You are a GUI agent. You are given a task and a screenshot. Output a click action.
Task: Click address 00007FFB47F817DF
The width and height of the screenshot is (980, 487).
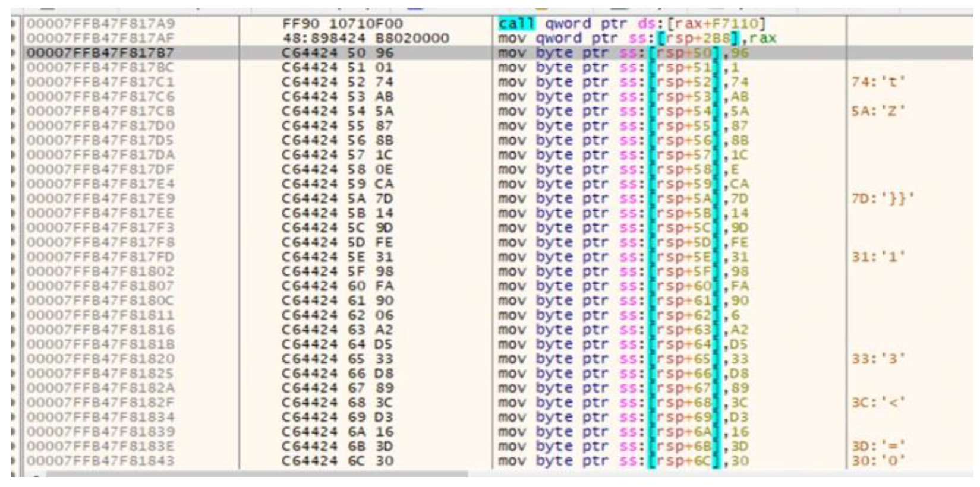[100, 169]
